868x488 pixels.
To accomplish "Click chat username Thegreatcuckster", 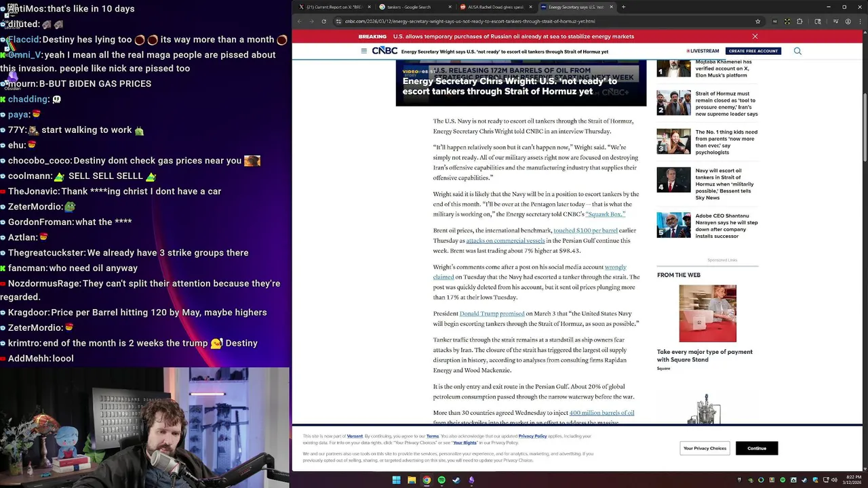I will pyautogui.click(x=46, y=253).
